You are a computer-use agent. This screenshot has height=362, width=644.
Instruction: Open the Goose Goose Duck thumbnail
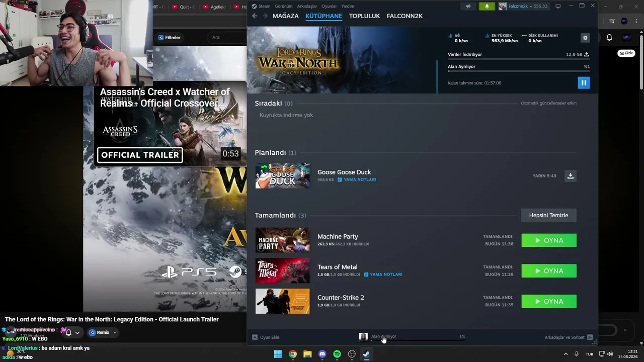point(282,176)
